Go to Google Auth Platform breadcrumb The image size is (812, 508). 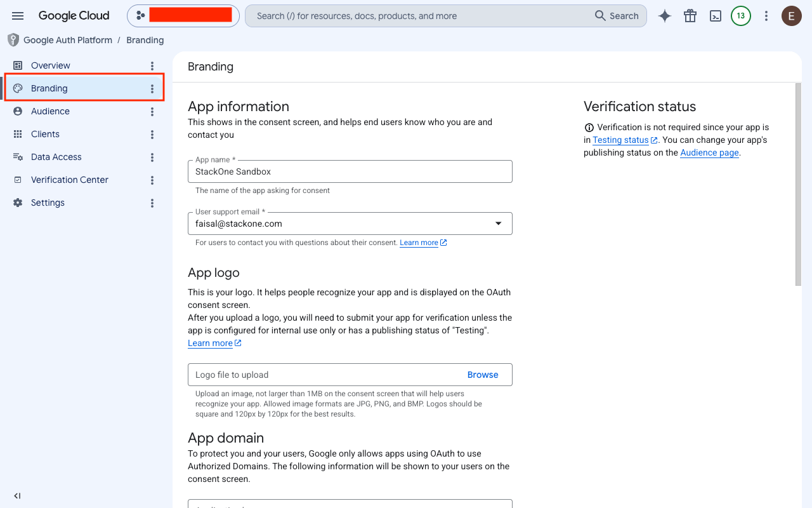point(68,40)
